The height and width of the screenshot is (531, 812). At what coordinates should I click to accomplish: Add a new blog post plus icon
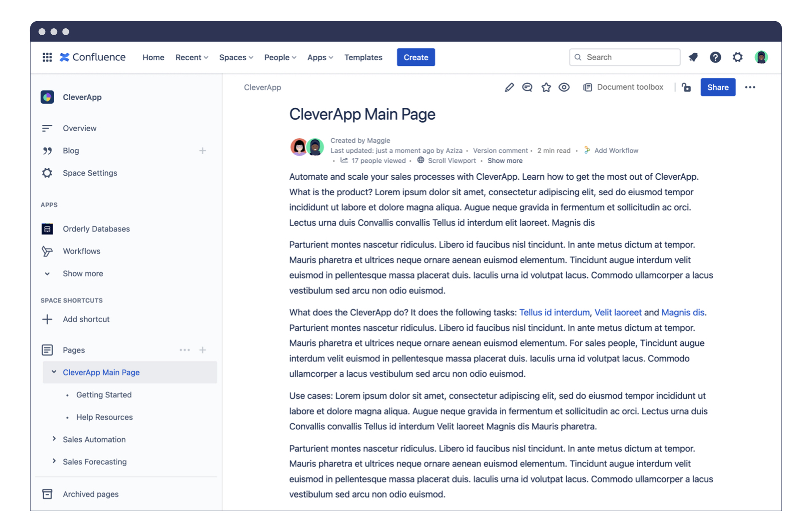pos(203,151)
